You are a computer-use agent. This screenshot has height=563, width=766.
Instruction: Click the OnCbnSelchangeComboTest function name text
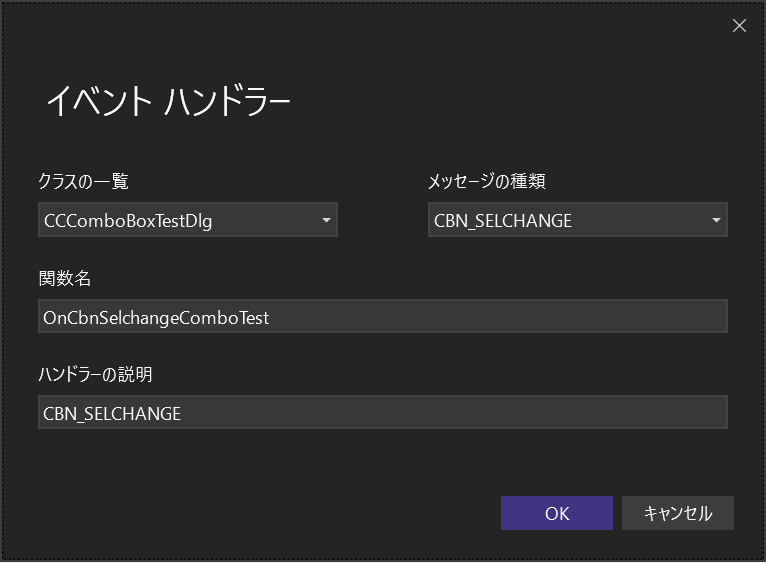[156, 317]
